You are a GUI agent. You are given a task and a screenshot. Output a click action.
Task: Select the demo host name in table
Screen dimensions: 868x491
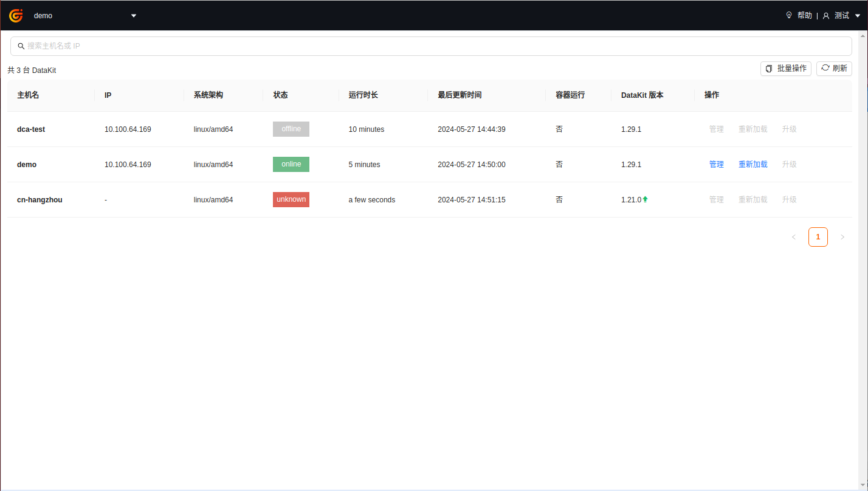27,165
